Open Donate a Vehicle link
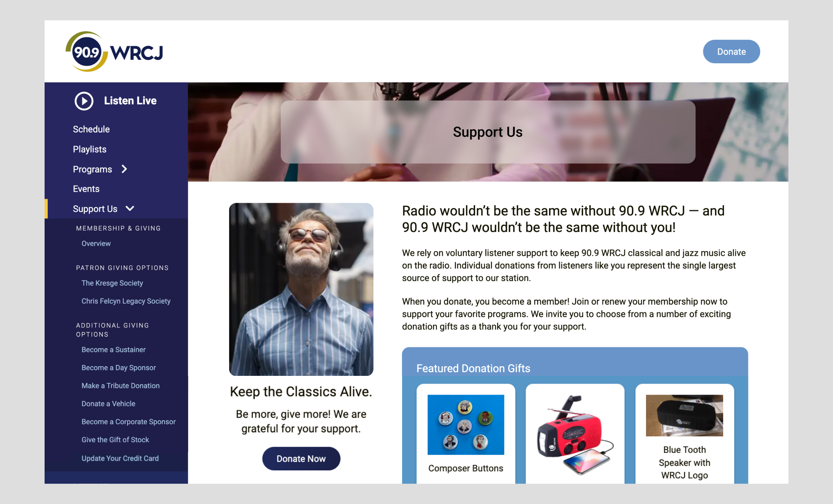The width and height of the screenshot is (833, 504). pyautogui.click(x=108, y=404)
